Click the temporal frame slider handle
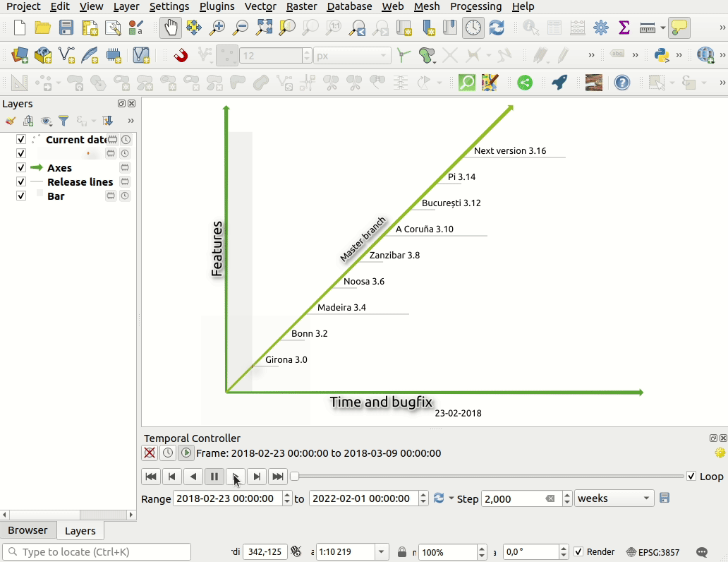The width and height of the screenshot is (728, 562). 294,476
